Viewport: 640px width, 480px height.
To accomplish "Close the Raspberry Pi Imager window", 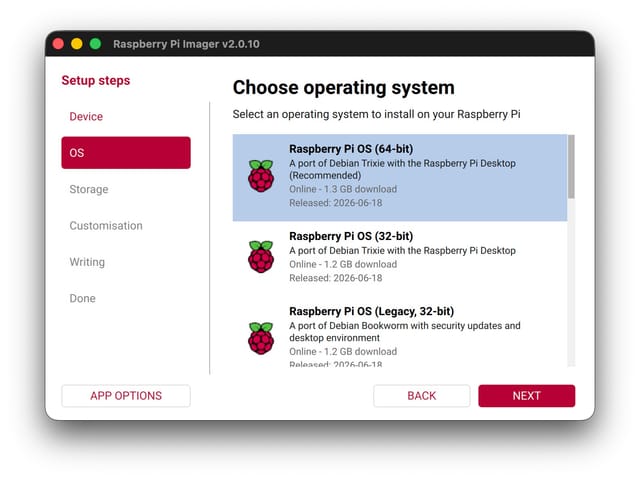I will coord(58,44).
